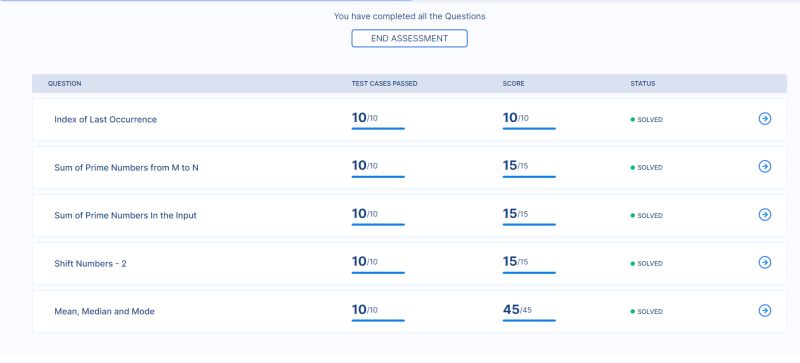
Task: Select the Mean, Median and Mode question title
Action: (x=104, y=311)
